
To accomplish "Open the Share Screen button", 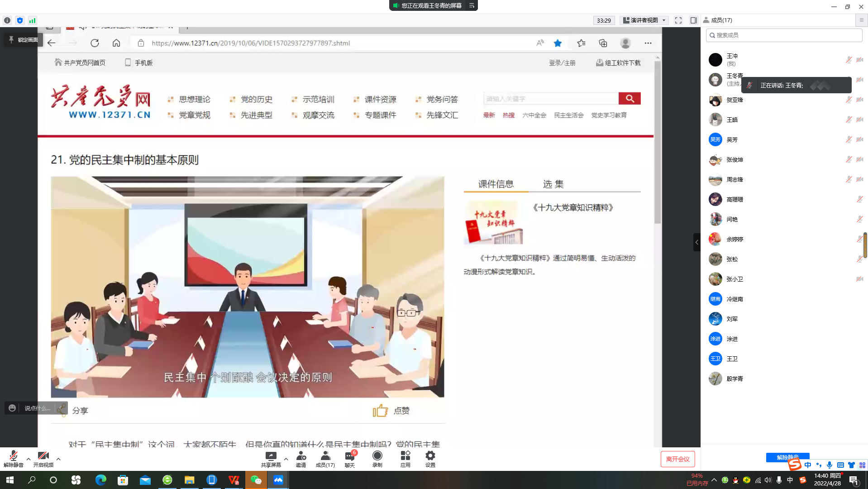I will (271, 458).
